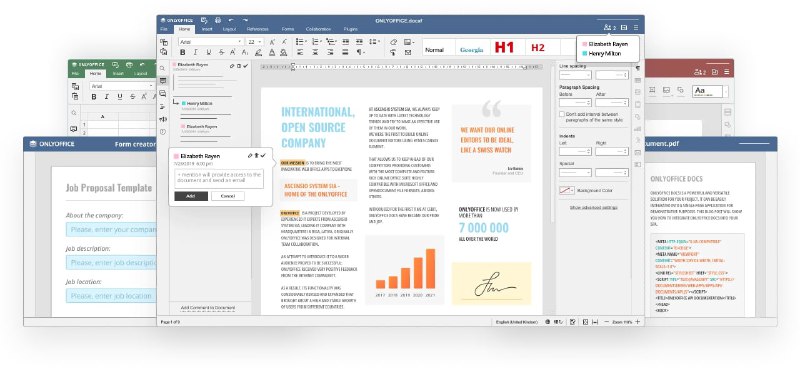
Task: Apply Underline formatting in document toolbar
Action: 208,53
